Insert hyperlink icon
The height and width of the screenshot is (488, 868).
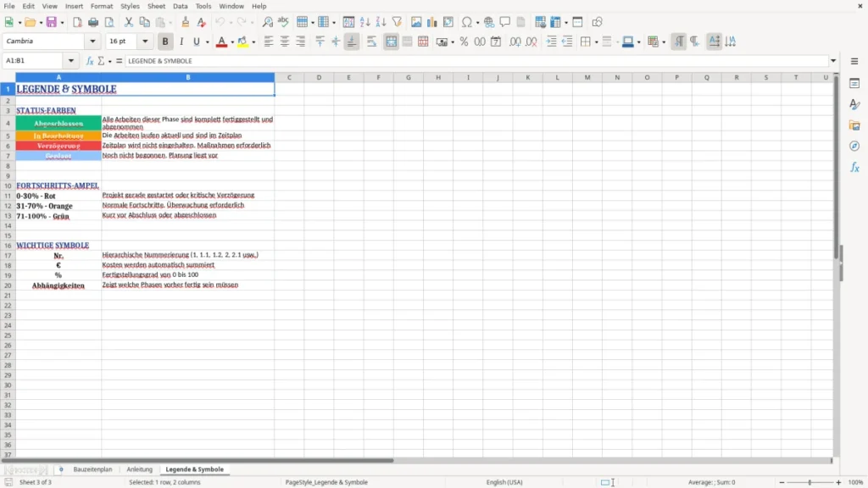(489, 22)
